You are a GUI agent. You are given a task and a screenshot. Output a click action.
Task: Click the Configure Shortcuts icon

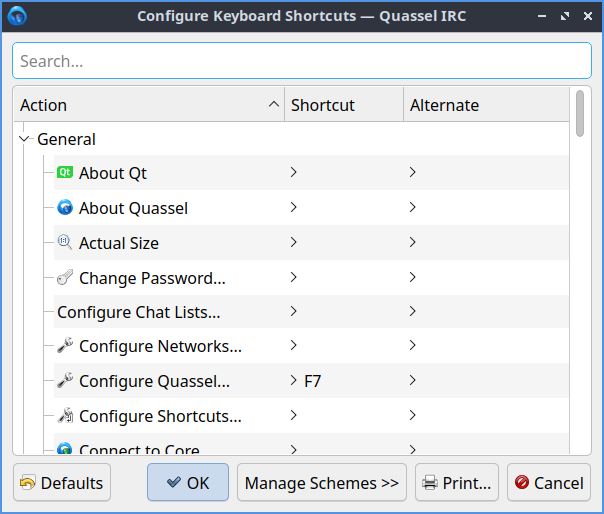65,416
